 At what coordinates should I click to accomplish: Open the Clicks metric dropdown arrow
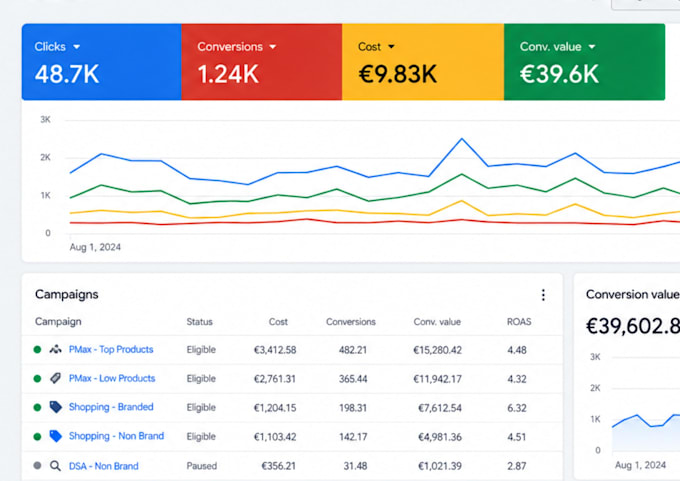(x=77, y=47)
